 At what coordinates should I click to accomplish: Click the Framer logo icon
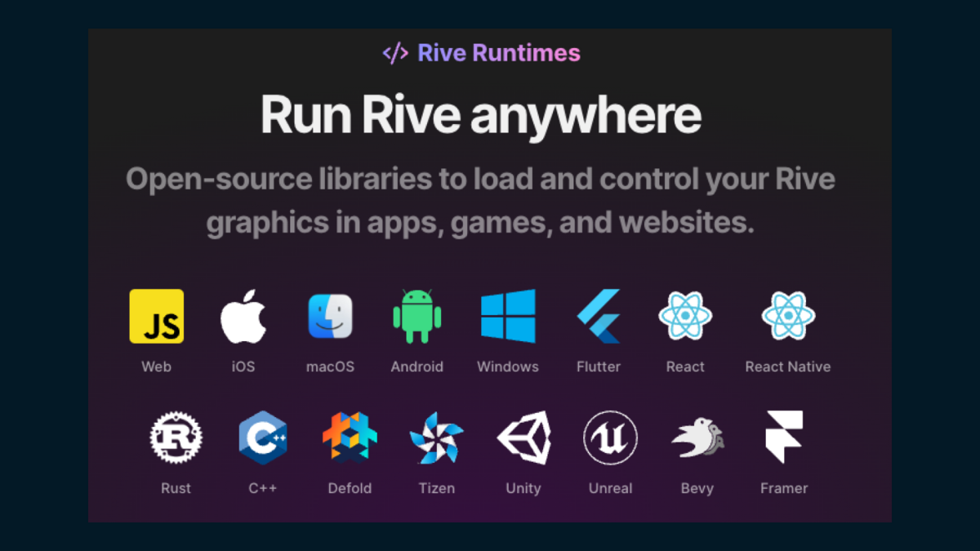784,438
